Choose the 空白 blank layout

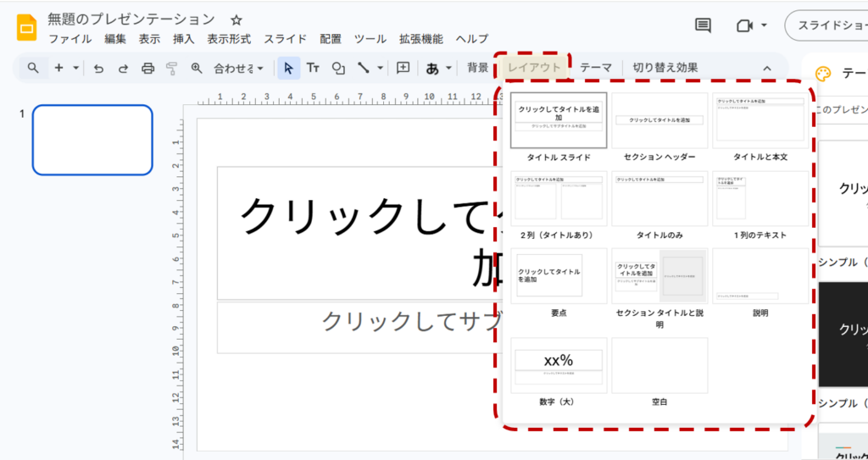point(659,365)
